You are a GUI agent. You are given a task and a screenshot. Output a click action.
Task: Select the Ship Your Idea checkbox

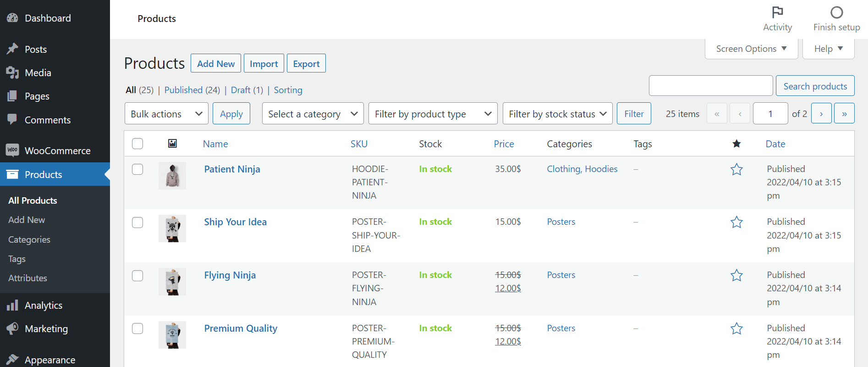click(137, 222)
